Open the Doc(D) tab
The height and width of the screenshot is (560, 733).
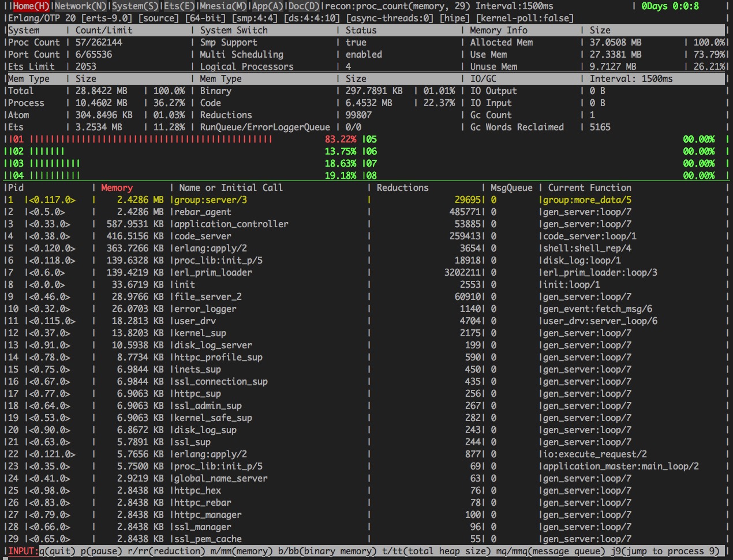coord(304,6)
